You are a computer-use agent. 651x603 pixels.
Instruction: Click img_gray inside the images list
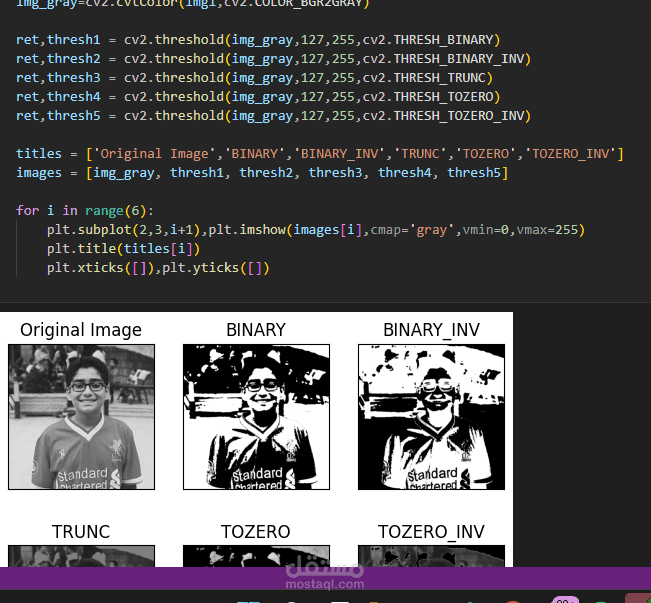click(x=124, y=173)
